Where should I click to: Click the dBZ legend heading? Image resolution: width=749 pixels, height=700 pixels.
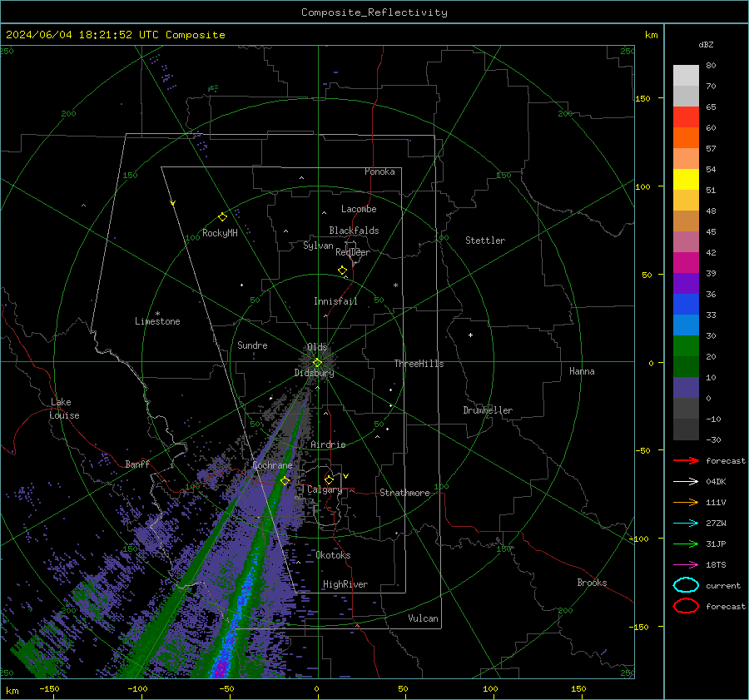point(706,44)
